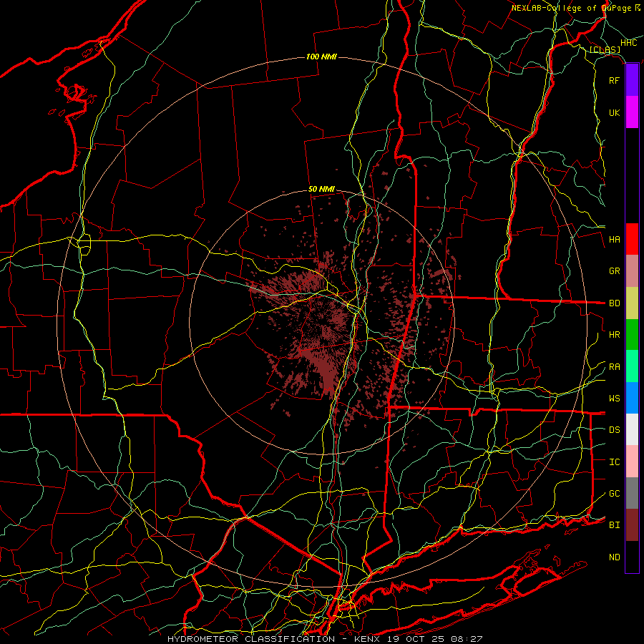This screenshot has width=644, height=644.
Task: Click the pink GR legend color swatch
Action: pos(632,271)
